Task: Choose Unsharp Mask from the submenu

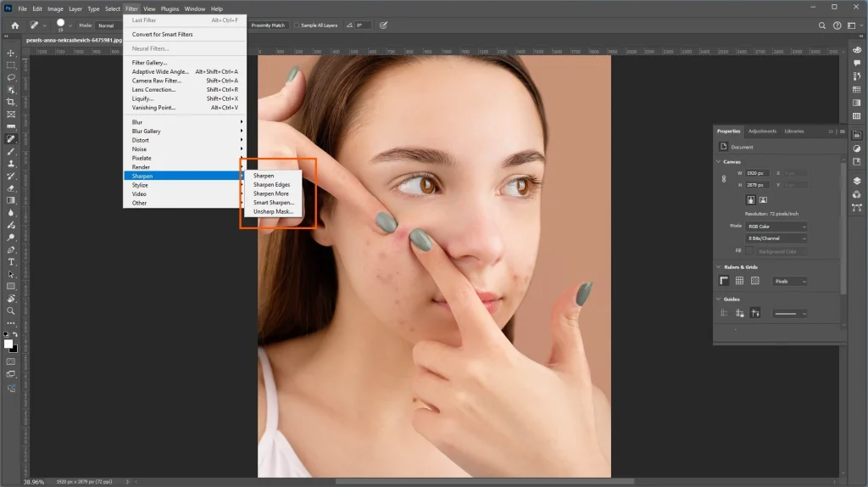Action: [x=274, y=211]
